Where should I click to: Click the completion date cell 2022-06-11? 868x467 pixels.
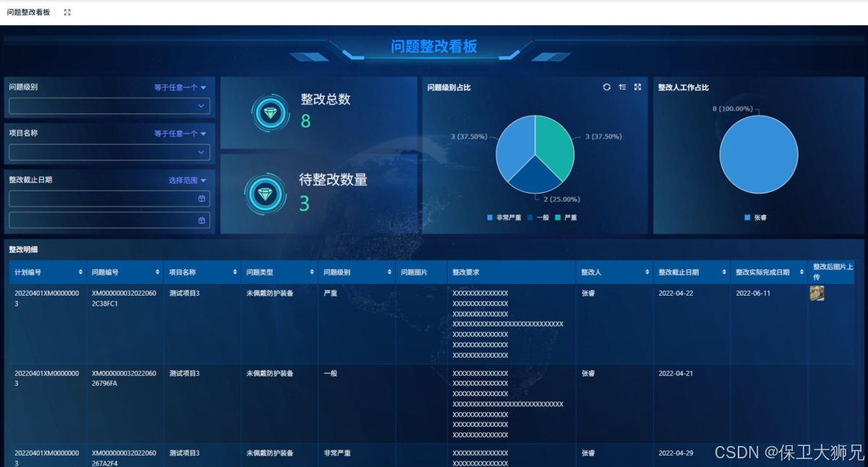pyautogui.click(x=753, y=294)
